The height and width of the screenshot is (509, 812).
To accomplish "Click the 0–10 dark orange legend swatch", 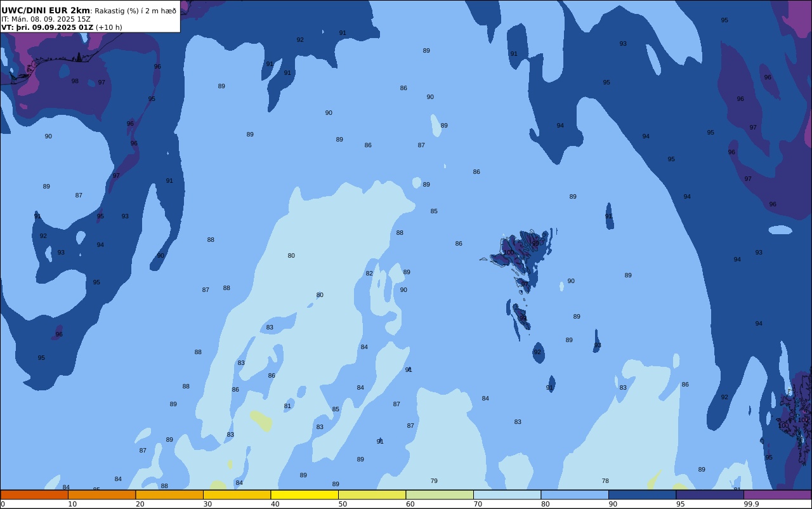I will click(x=34, y=494).
